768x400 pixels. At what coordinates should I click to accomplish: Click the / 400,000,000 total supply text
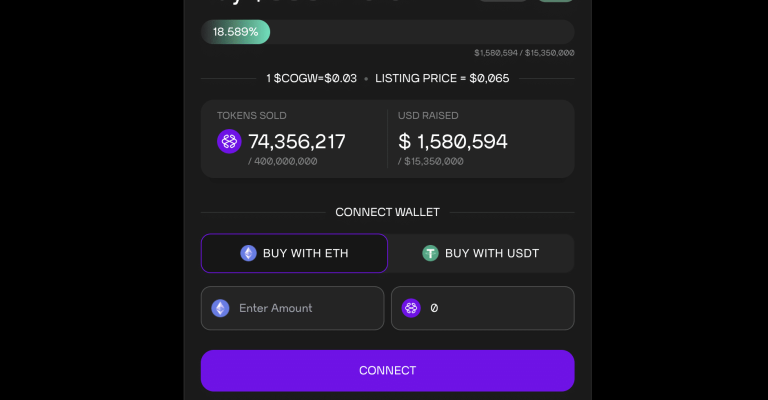(283, 161)
